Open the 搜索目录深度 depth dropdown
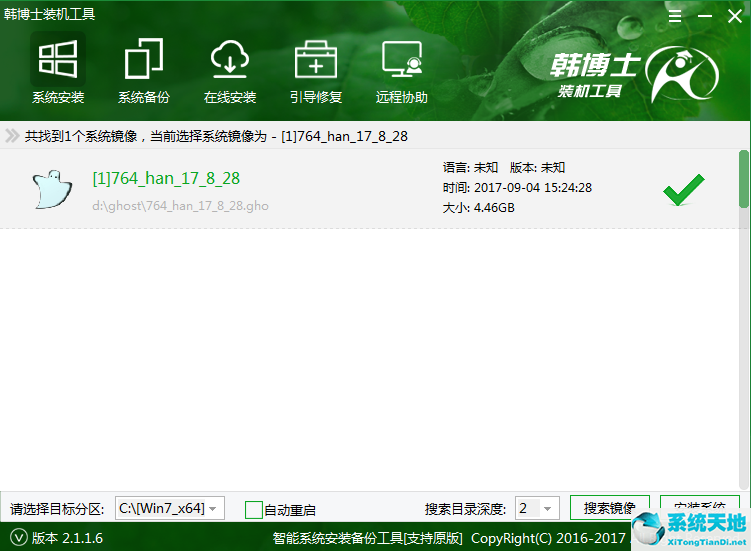The height and width of the screenshot is (551, 751). [x=537, y=508]
